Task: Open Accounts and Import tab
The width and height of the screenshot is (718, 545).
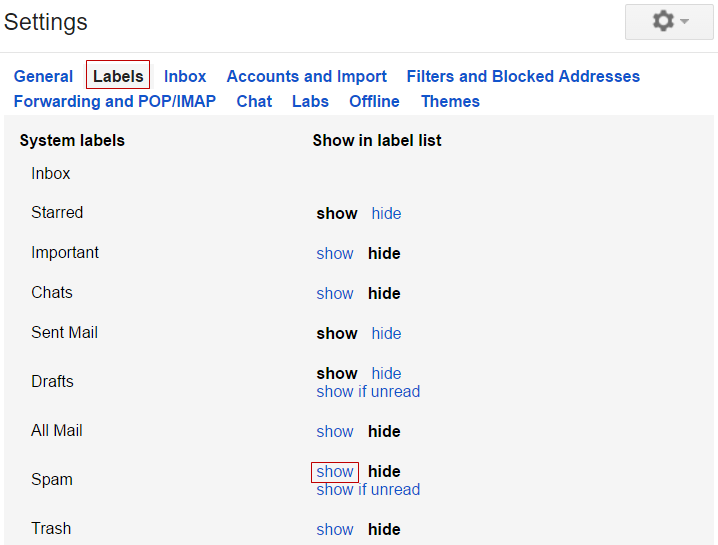Action: click(306, 76)
